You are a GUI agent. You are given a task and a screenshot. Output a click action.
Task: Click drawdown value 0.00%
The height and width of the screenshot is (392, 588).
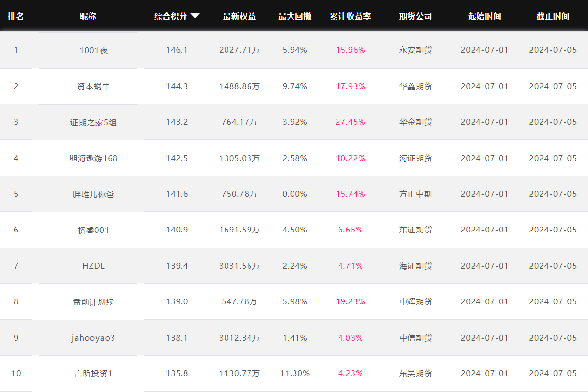tap(295, 194)
